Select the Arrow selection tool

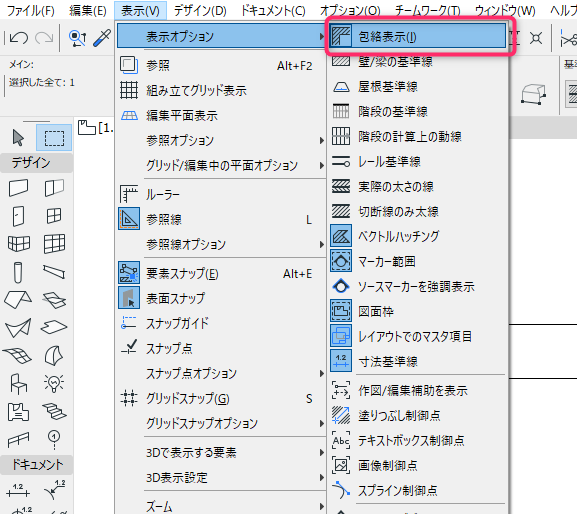click(x=18, y=138)
